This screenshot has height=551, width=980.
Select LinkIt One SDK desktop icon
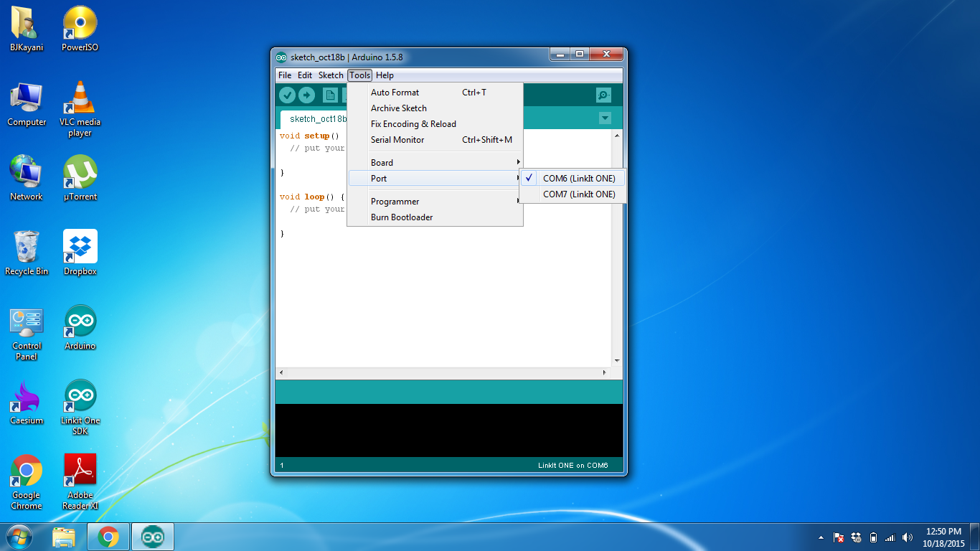(x=80, y=408)
